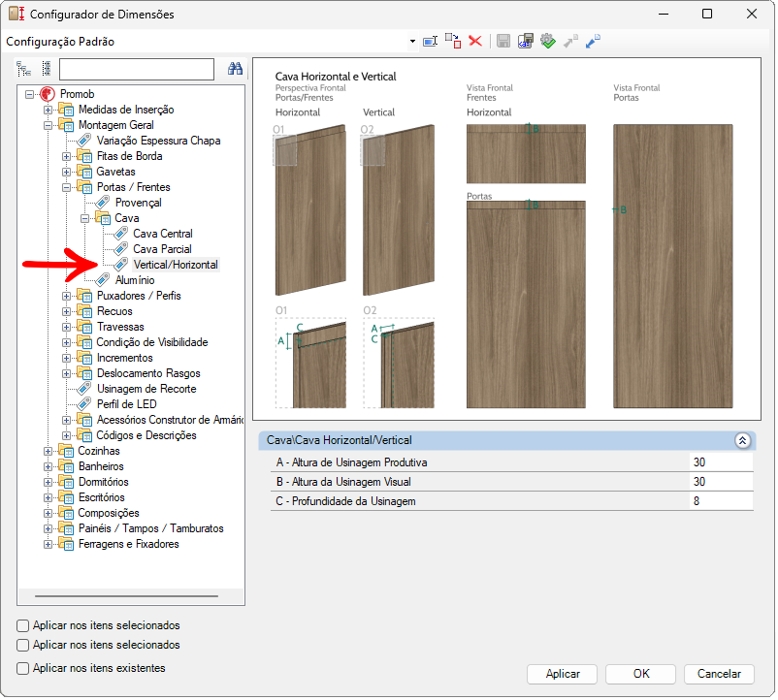Click the binoculars search icon
The image size is (778, 700).
pyautogui.click(x=234, y=69)
